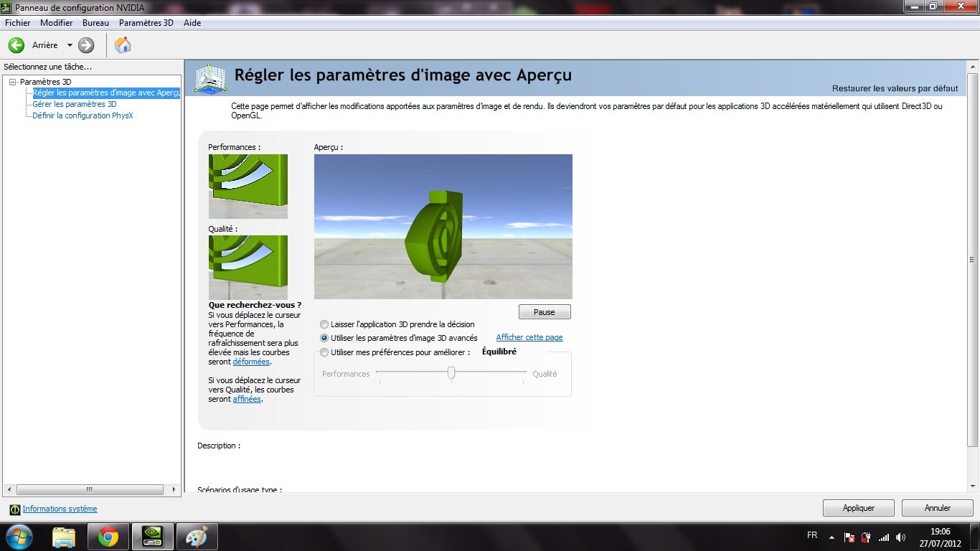Click the Informations système icon
The height and width of the screenshot is (551, 980).
click(14, 509)
